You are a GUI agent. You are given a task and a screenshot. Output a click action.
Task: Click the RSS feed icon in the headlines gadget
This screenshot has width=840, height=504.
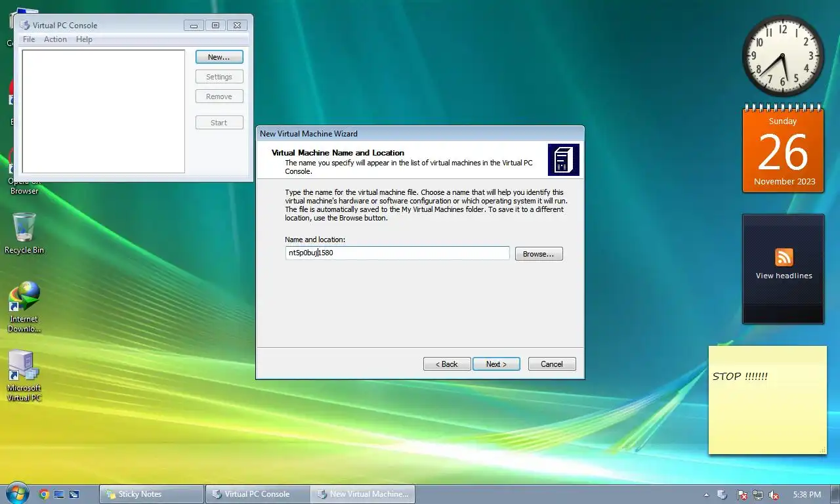click(x=784, y=257)
